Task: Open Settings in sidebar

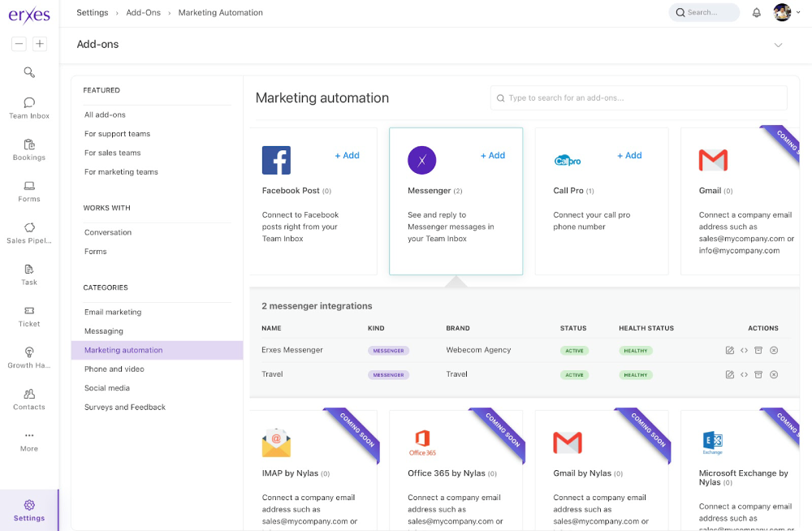Action: [29, 510]
